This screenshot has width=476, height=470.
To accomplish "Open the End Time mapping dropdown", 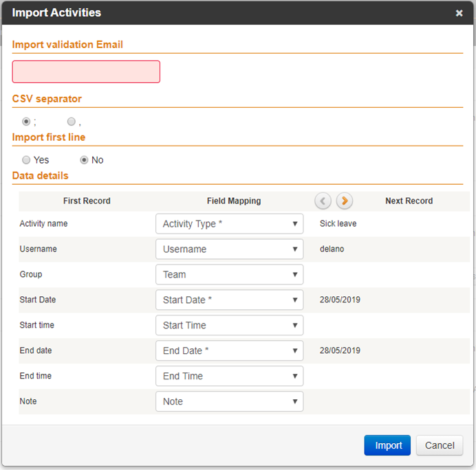I will (230, 376).
